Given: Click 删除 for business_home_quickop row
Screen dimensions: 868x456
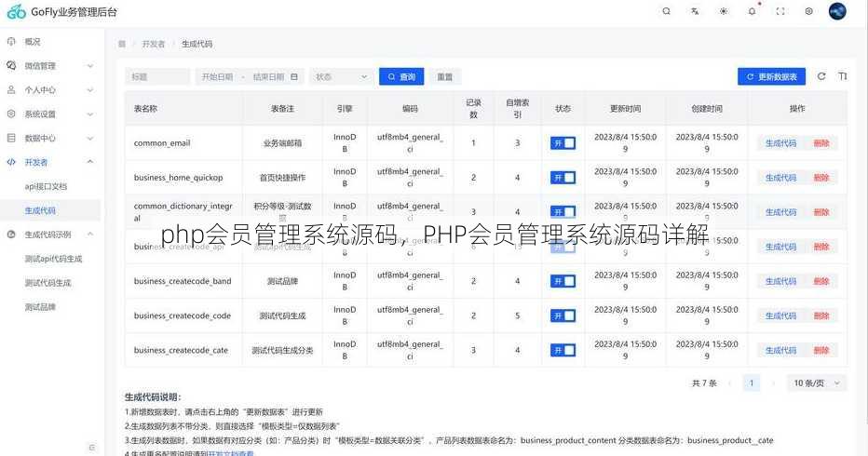Looking at the screenshot, I should pos(821,178).
